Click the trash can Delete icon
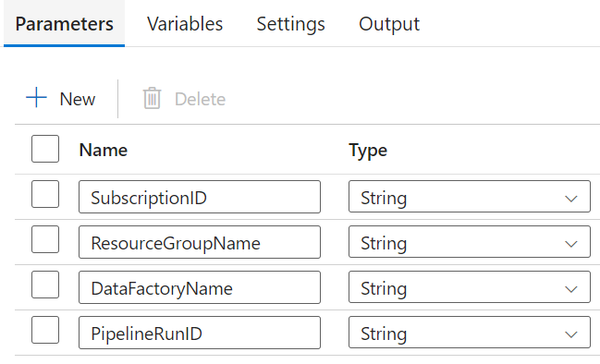The height and width of the screenshot is (364, 600). [x=152, y=98]
